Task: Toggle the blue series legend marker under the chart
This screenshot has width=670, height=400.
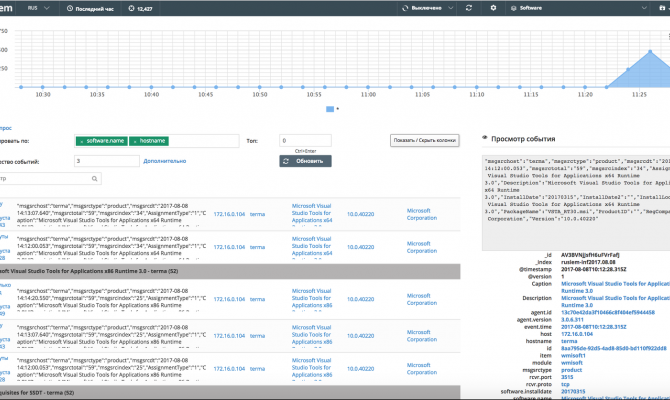Action: pyautogui.click(x=330, y=109)
